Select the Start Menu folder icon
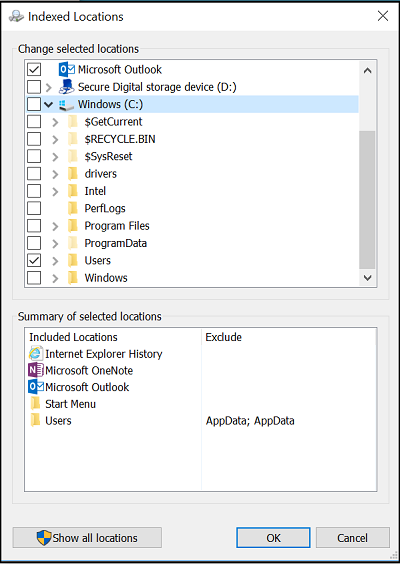This screenshot has height=564, width=400. (36, 404)
